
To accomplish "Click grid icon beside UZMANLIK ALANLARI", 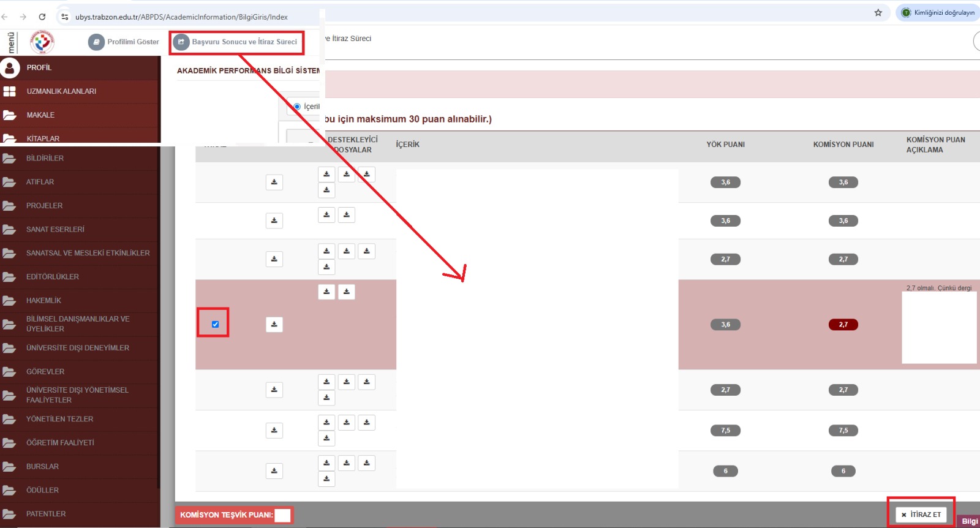I will tap(10, 91).
